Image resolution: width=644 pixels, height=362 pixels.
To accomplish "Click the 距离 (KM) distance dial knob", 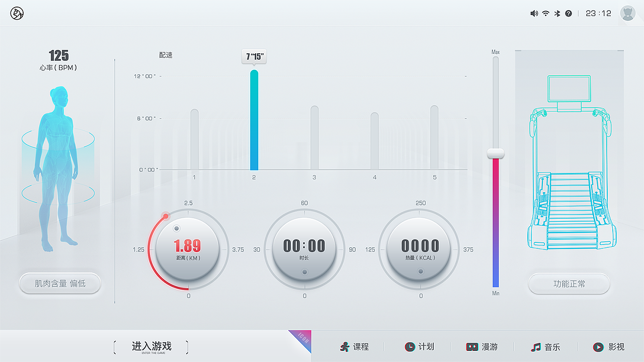I will 188,250.
